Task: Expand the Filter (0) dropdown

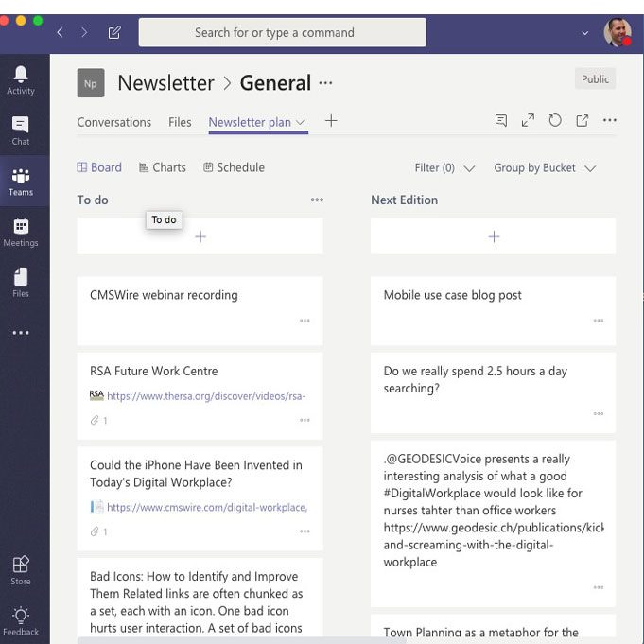Action: point(444,168)
